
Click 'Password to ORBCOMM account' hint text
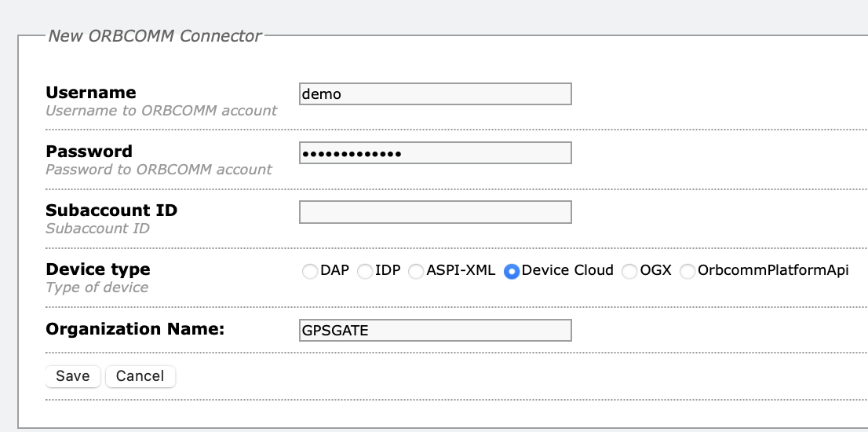159,169
